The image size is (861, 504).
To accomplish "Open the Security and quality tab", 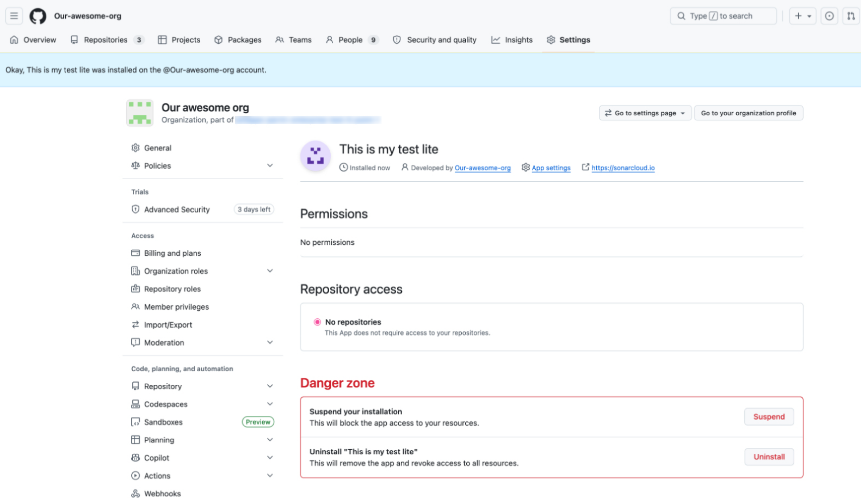I will click(x=434, y=40).
